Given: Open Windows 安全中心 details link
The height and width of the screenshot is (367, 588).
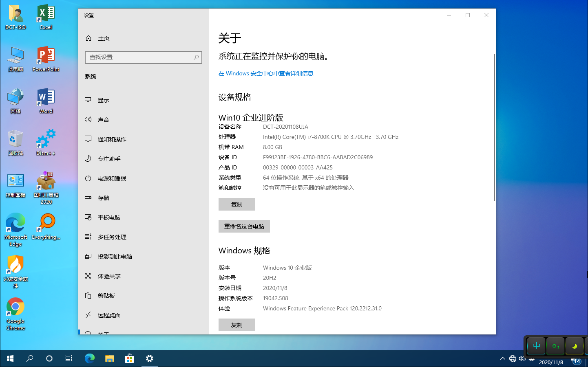Looking at the screenshot, I should [266, 73].
